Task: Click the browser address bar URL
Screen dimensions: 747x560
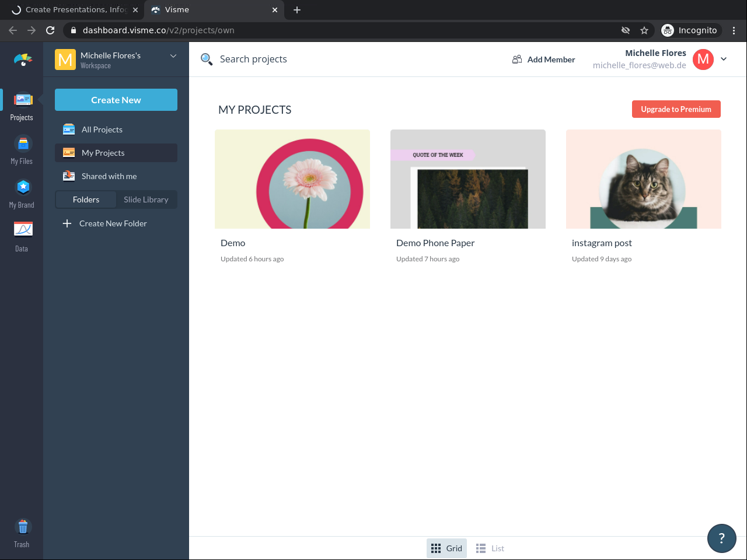Action: [159, 30]
